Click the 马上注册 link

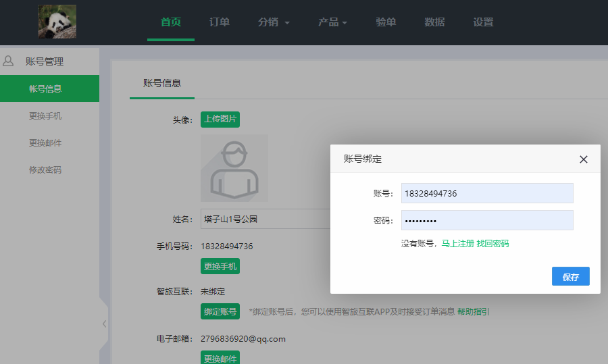coord(457,244)
